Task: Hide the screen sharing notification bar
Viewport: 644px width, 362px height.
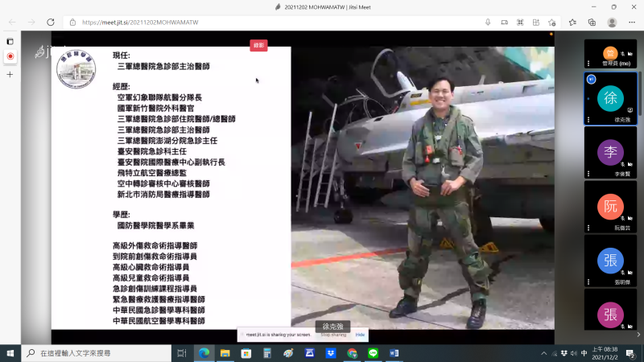Action: [x=360, y=334]
